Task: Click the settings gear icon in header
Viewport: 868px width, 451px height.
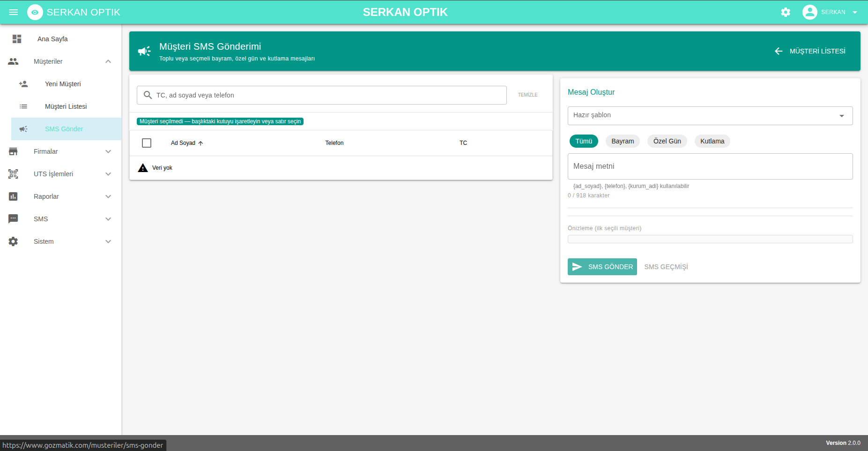Action: 786,12
